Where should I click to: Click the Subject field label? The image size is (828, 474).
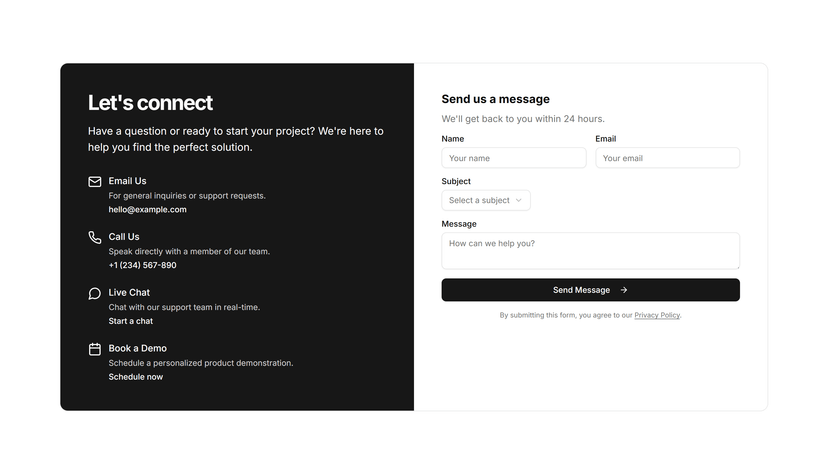[456, 181]
